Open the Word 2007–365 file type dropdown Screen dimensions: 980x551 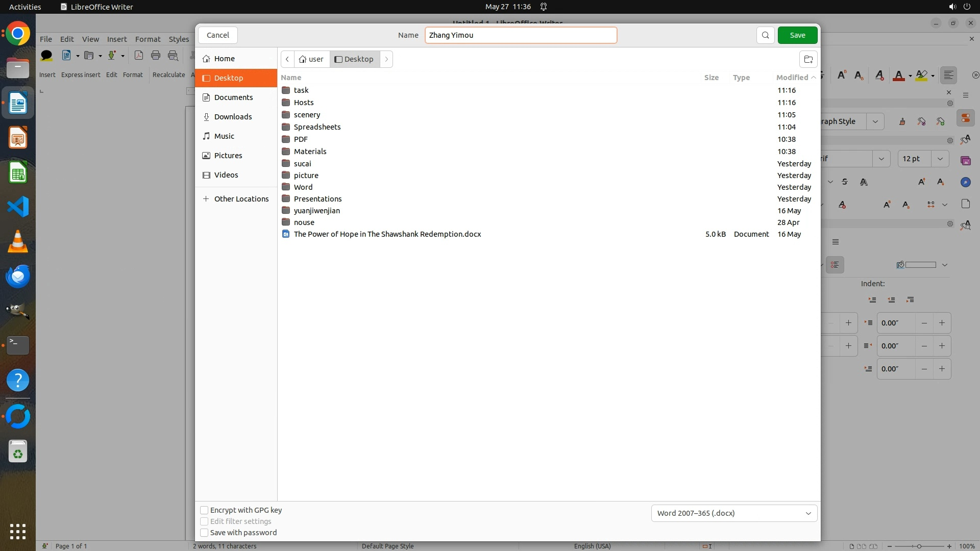pos(734,513)
